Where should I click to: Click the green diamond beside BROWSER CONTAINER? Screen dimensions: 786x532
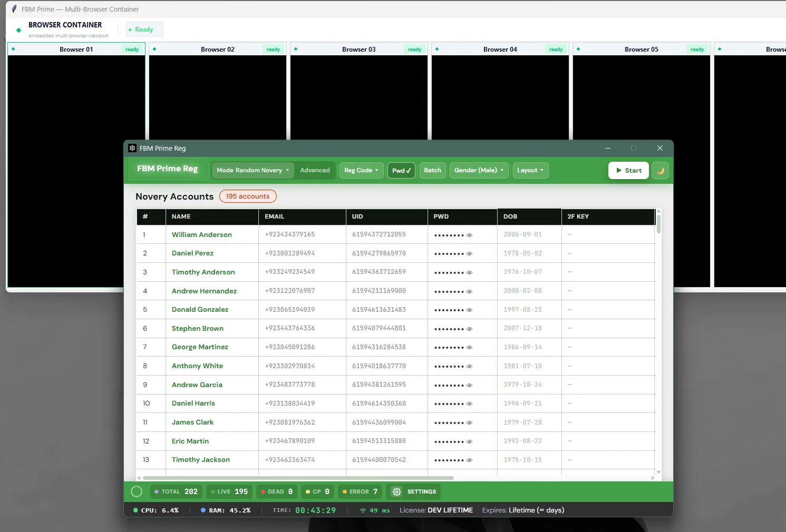point(19,30)
